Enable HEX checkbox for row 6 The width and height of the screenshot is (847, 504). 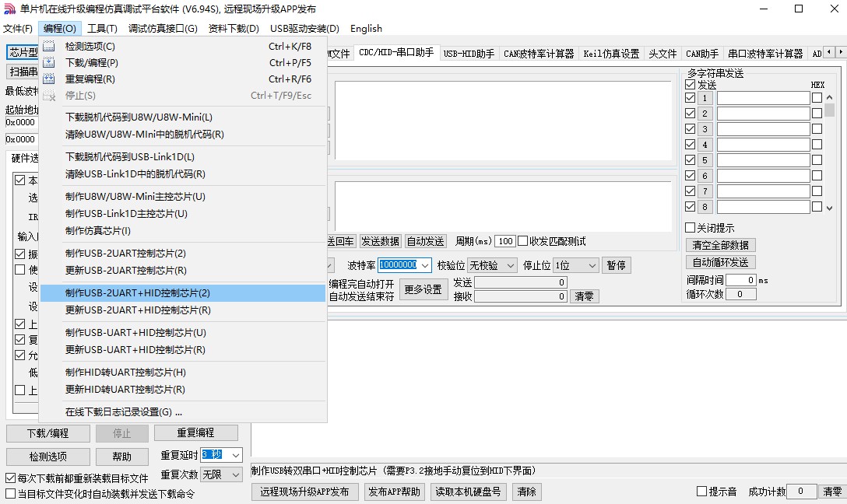(817, 175)
